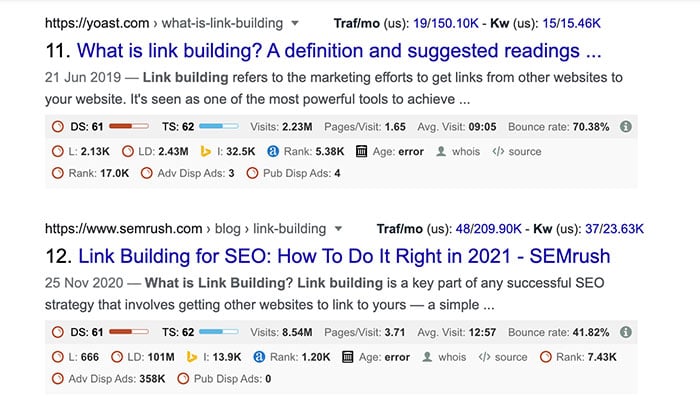Click the 19/150.10K traffic link for Yoast
700x420 pixels.
pyautogui.click(x=446, y=23)
